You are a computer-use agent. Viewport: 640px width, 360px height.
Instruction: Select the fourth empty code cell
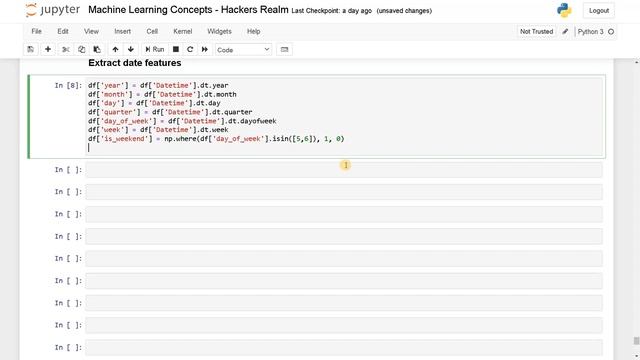point(344,236)
